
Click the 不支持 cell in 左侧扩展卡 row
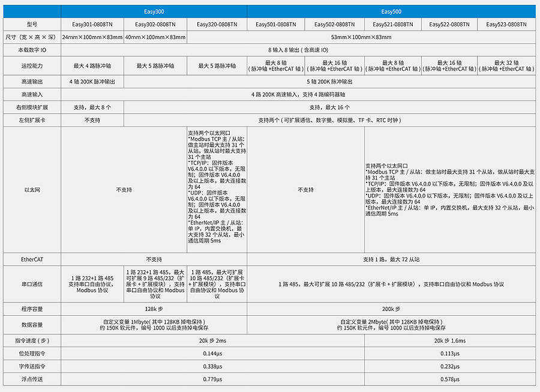tap(92, 120)
